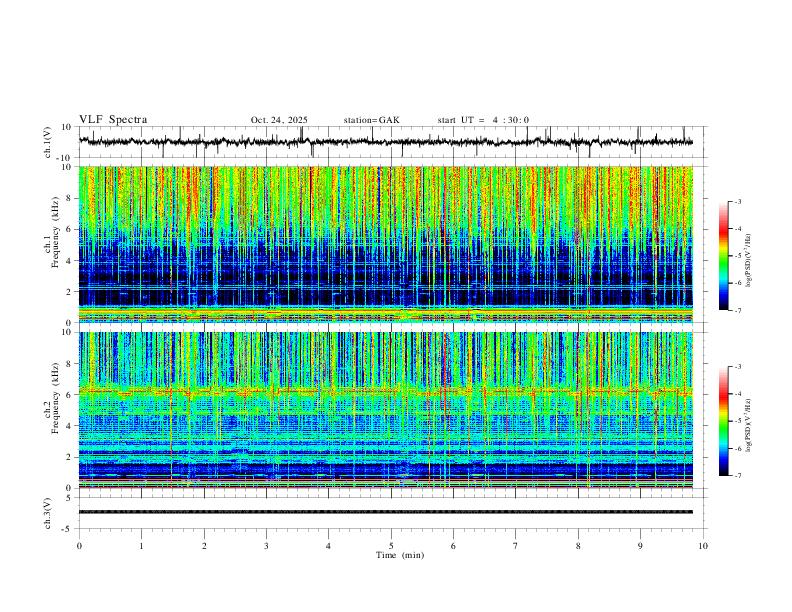Click the x-axis tick label "3"
Screen dimensions: 792x612
coord(266,546)
